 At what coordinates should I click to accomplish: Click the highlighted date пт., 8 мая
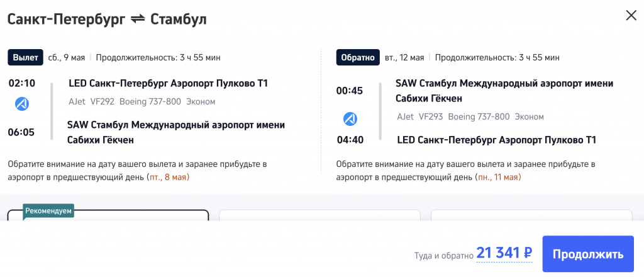[x=168, y=178]
